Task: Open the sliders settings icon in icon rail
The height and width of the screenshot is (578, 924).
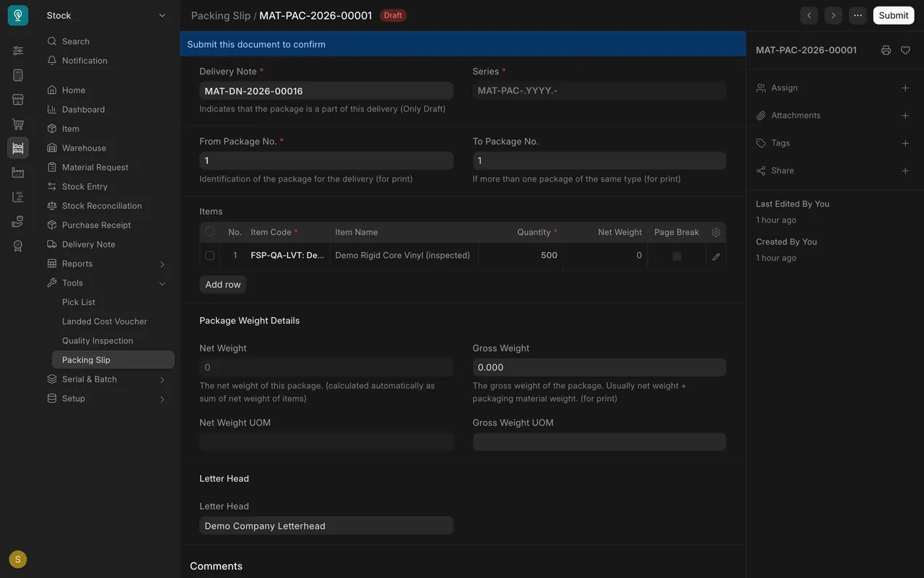Action: click(x=18, y=51)
